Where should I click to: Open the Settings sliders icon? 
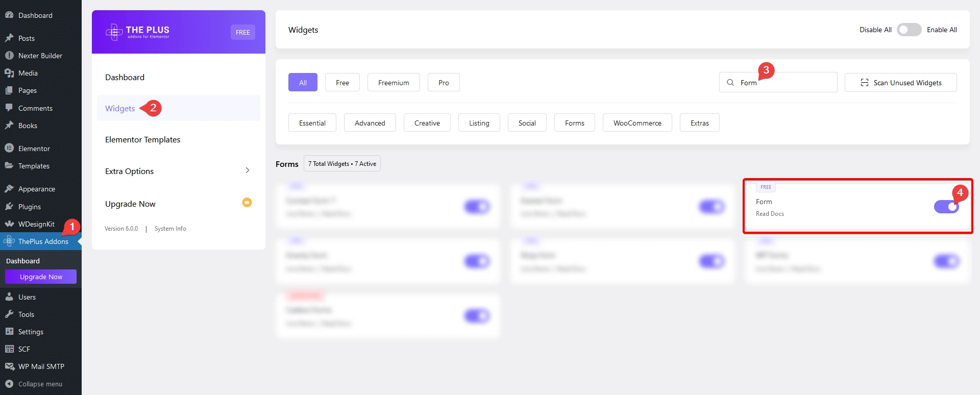[x=9, y=332]
